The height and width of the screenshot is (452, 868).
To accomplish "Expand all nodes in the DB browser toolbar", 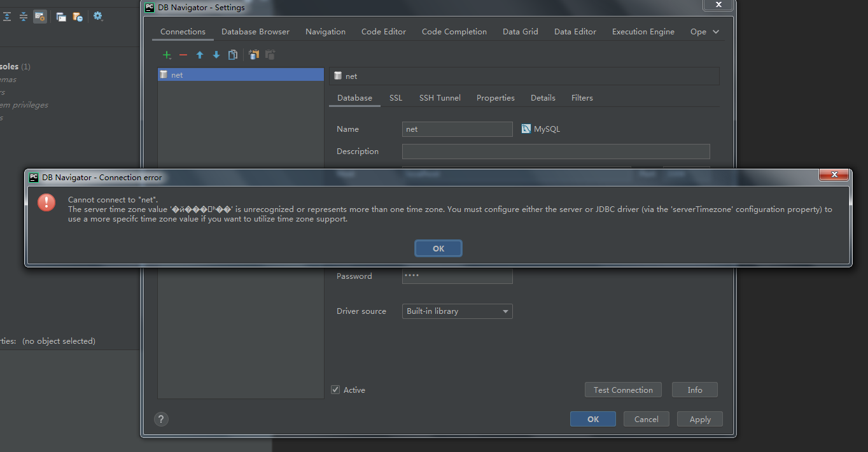I will [7, 17].
